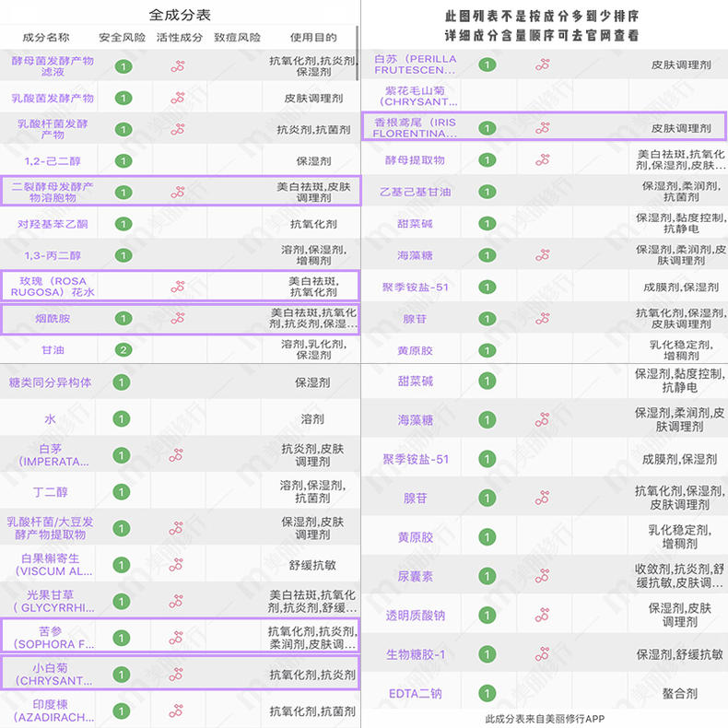Open ingredient 生物糖胶-1

[x=415, y=654]
